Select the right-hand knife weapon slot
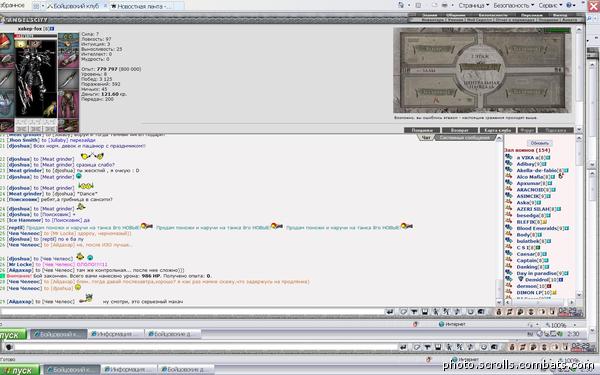Viewport: 600px width, 375px height. (68, 78)
